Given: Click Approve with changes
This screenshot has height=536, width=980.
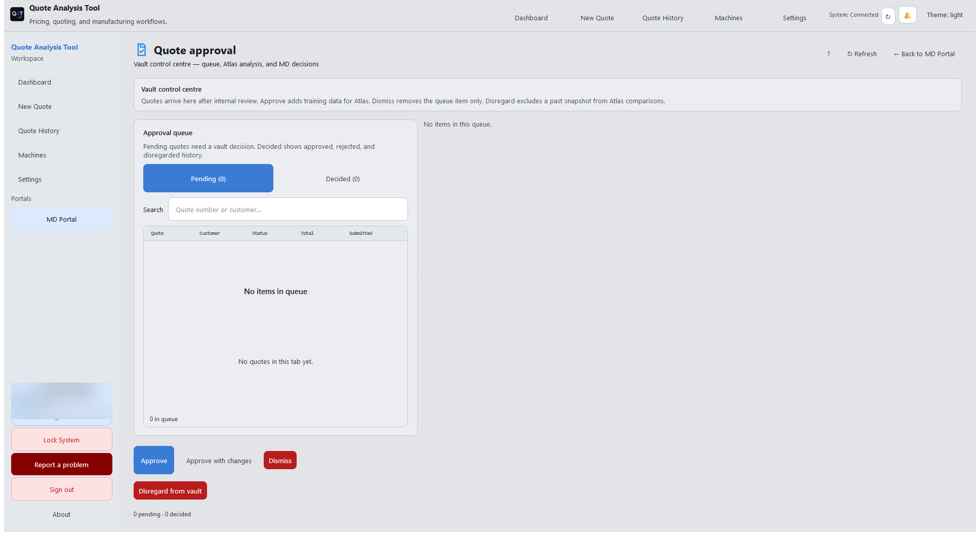Looking at the screenshot, I should pyautogui.click(x=219, y=461).
